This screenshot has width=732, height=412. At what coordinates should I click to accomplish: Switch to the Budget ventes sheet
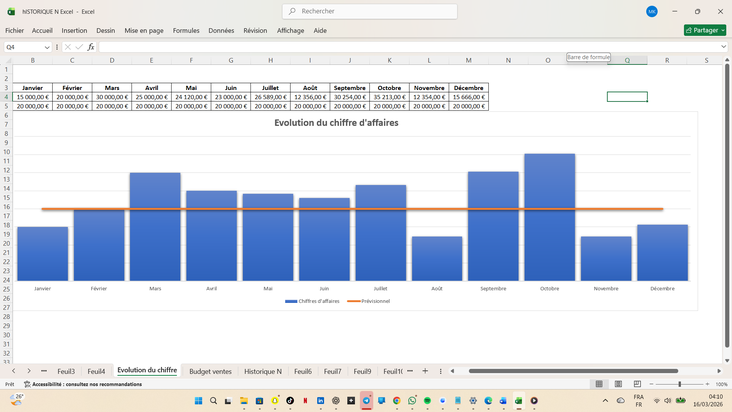pos(210,371)
